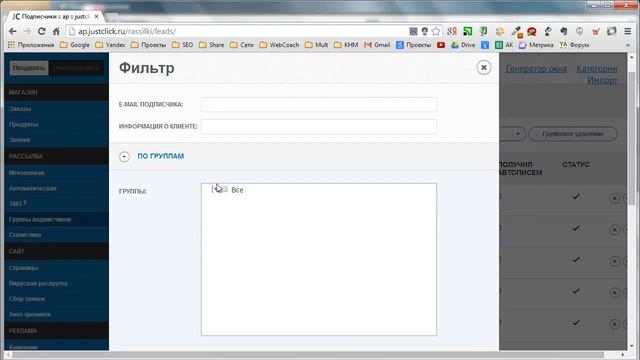Reload the current page

(x=41, y=31)
